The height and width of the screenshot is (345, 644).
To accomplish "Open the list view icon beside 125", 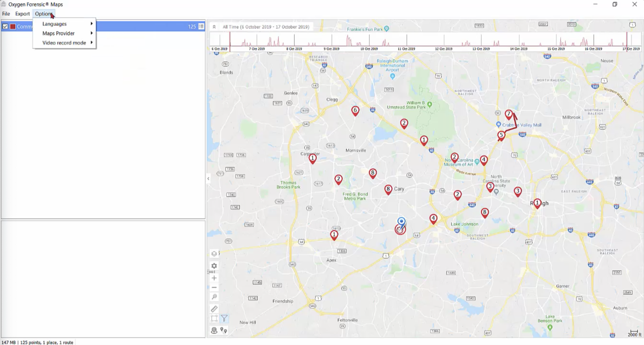I will coord(201,26).
